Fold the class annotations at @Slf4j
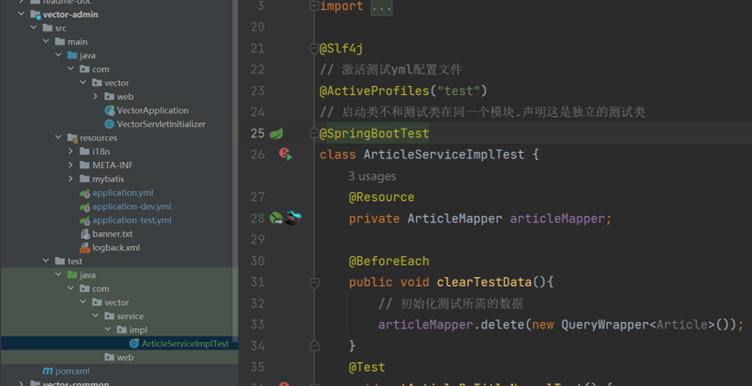 [314, 48]
